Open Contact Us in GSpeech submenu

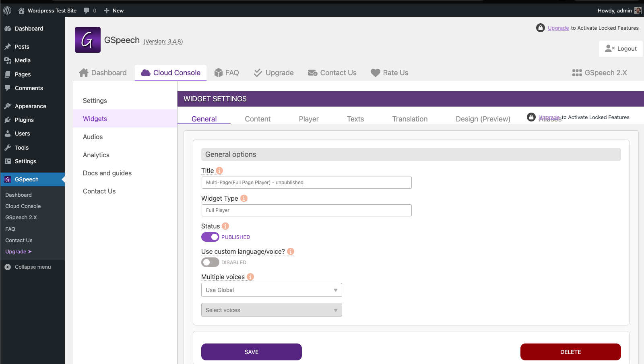coord(19,240)
